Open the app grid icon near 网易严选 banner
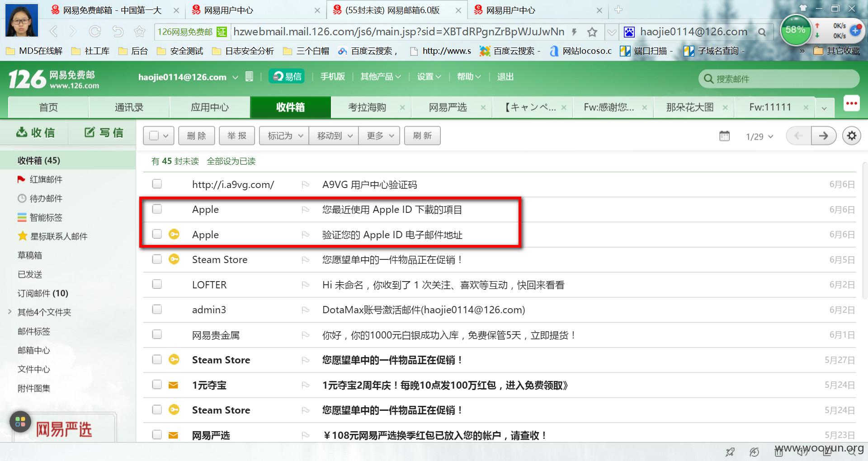The image size is (868, 461). point(20,422)
